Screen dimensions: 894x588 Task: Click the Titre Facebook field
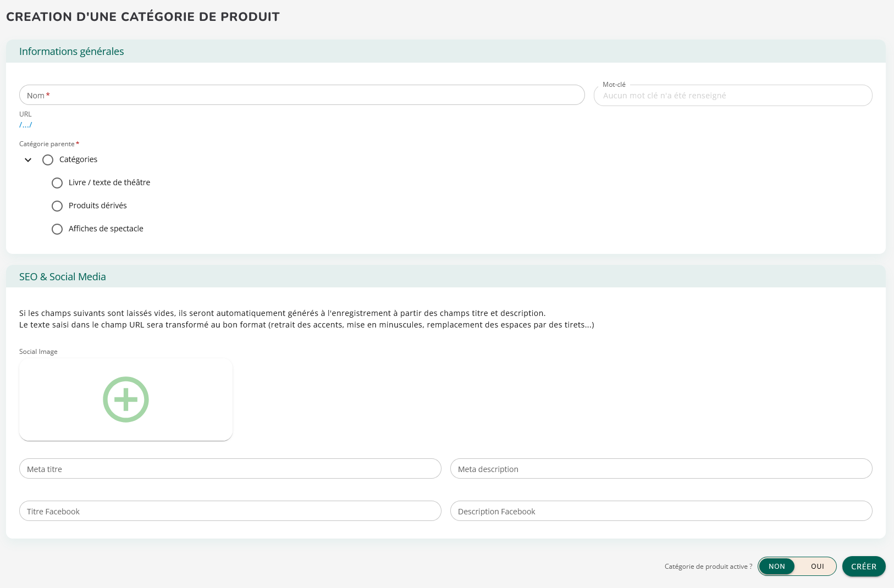230,511
